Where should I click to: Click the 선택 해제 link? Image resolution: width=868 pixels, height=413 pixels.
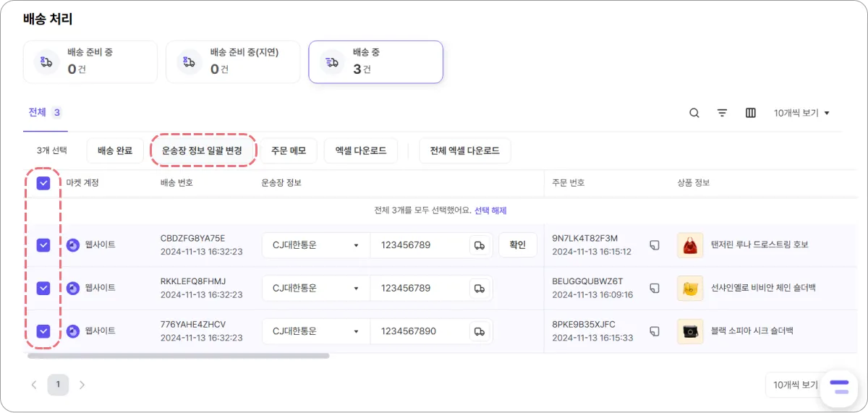pyautogui.click(x=490, y=210)
